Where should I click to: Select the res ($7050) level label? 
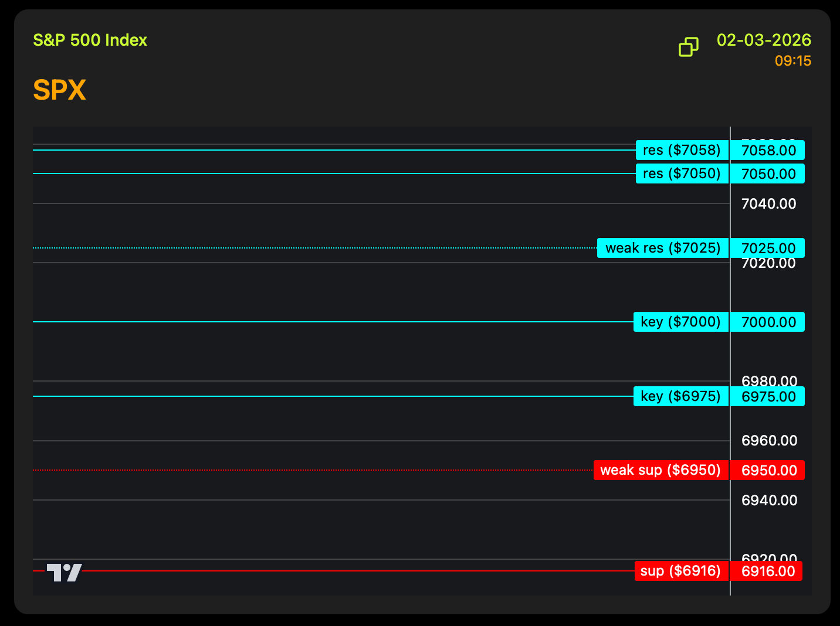(x=682, y=173)
